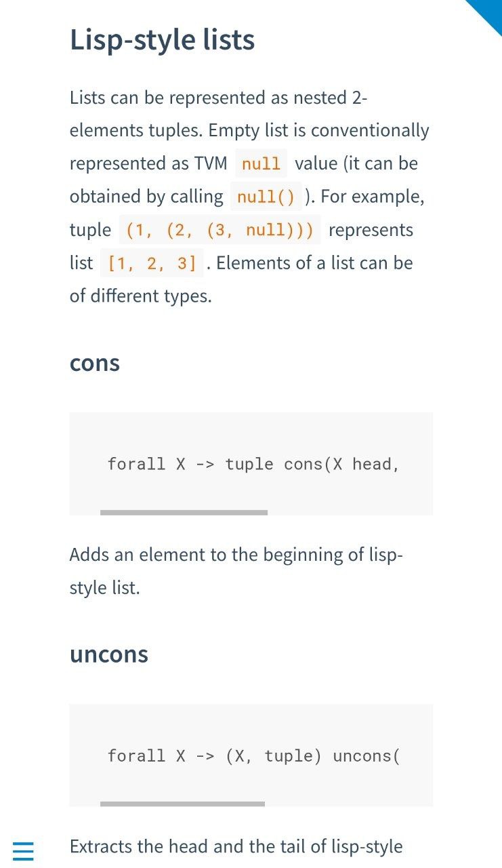Click "(X, tuple)" in the uncons signature
Screen dimensions: 502x868
(274, 756)
